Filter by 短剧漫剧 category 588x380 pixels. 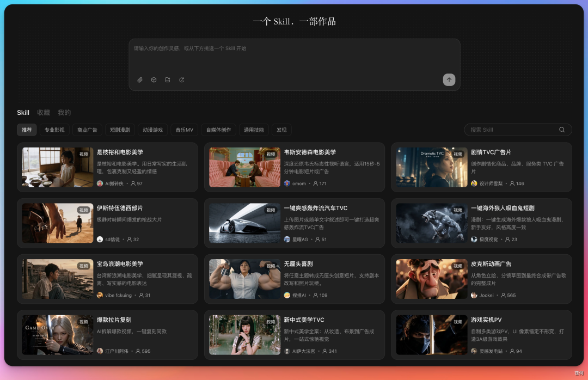120,130
